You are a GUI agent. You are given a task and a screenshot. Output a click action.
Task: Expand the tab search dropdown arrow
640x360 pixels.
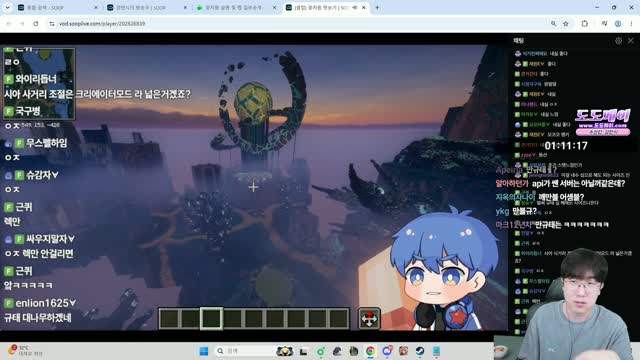pos(7,7)
